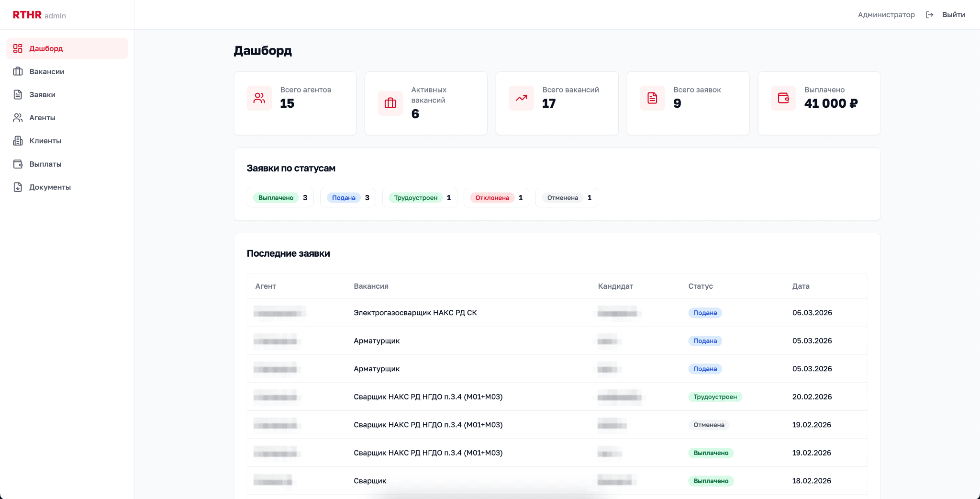Screen dimensions: 980x499
Task: Open the Электрогазосварщик НАКС РД СК row
Action: coord(415,313)
